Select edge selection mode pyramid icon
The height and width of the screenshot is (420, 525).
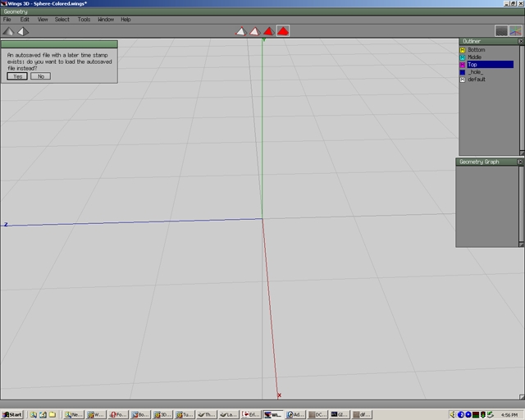tap(255, 31)
